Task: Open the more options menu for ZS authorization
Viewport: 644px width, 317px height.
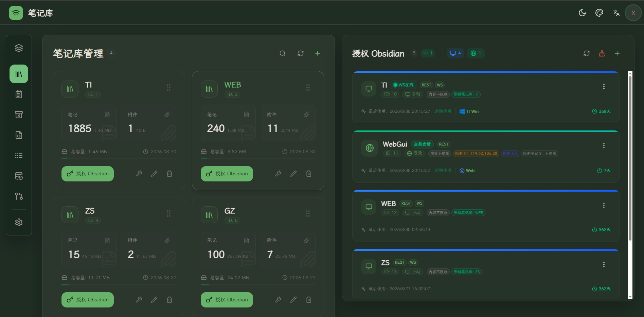Action: 604,264
